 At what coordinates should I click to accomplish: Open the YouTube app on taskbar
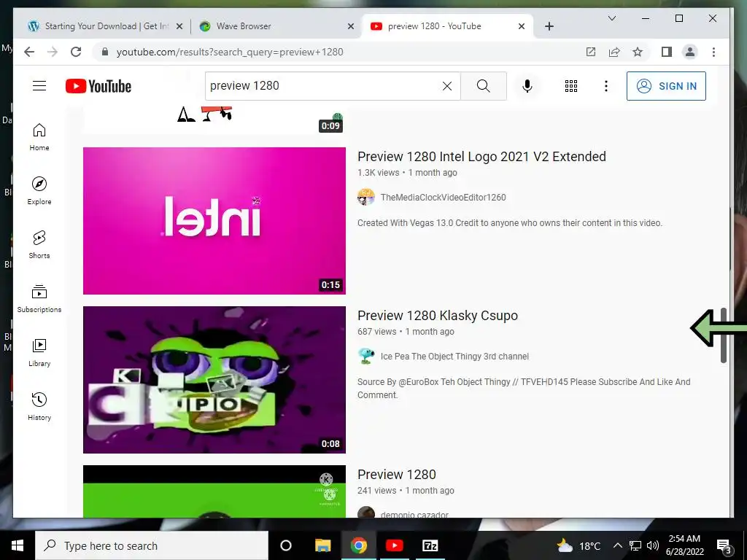coord(394,545)
